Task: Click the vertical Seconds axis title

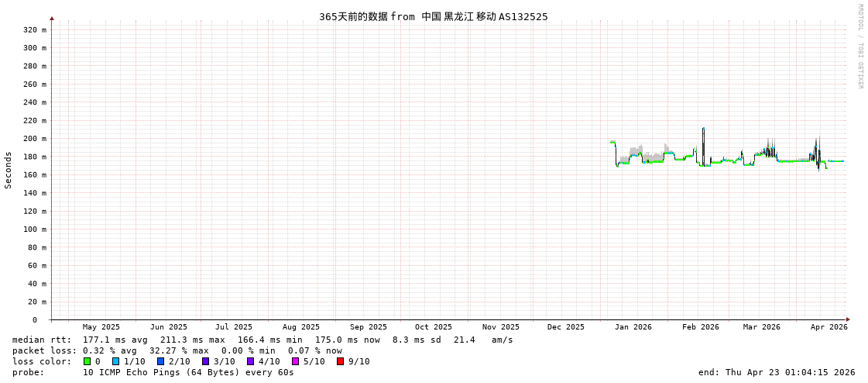Action: [x=9, y=170]
